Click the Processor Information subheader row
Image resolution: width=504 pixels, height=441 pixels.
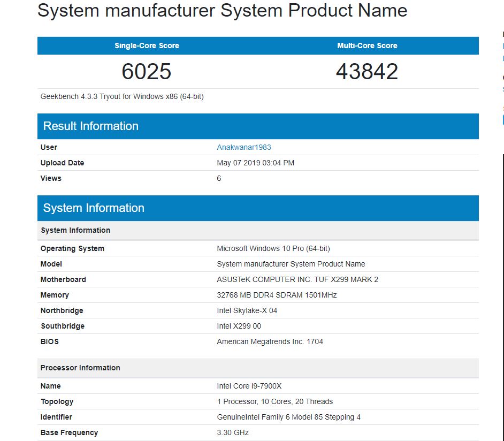pyautogui.click(x=258, y=368)
